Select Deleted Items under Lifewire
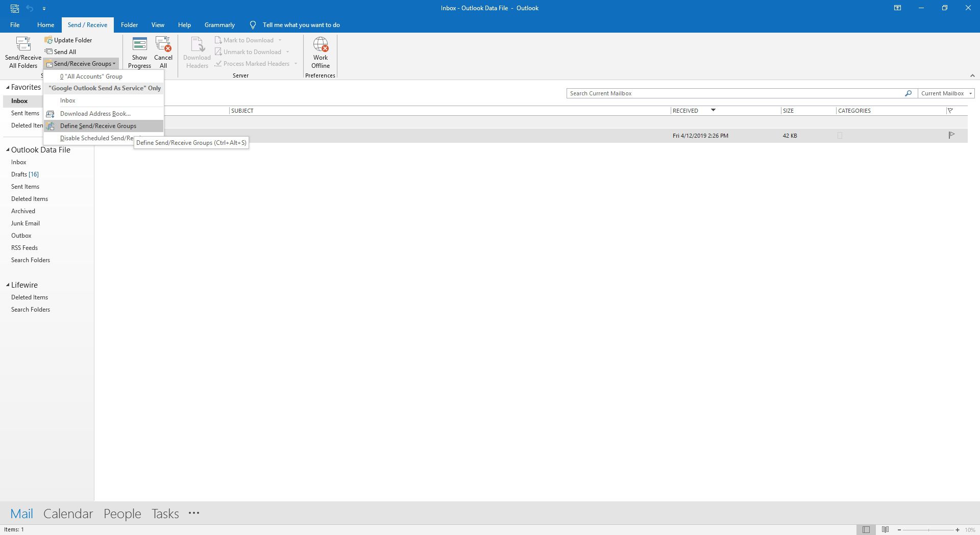The width and height of the screenshot is (980, 535). pos(30,297)
